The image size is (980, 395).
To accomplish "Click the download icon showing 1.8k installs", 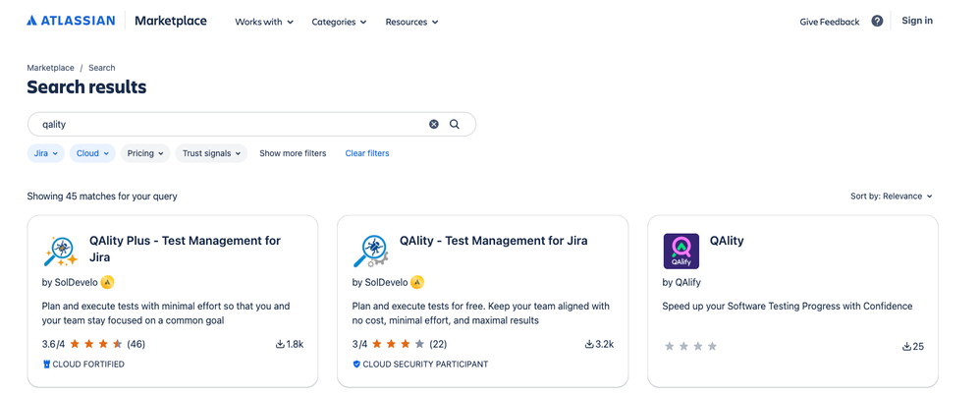I will coord(280,344).
